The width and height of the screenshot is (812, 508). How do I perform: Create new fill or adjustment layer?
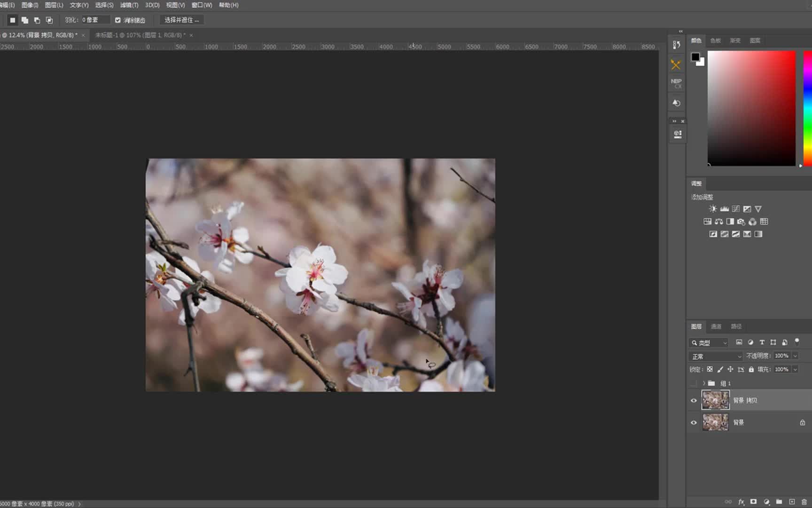[x=766, y=502]
